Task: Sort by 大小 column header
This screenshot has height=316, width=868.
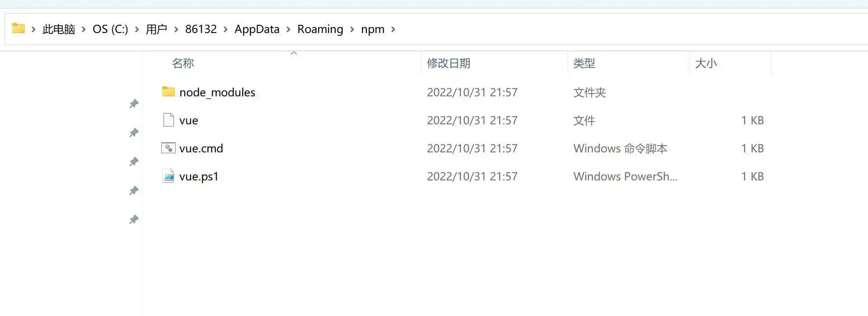Action: click(706, 63)
